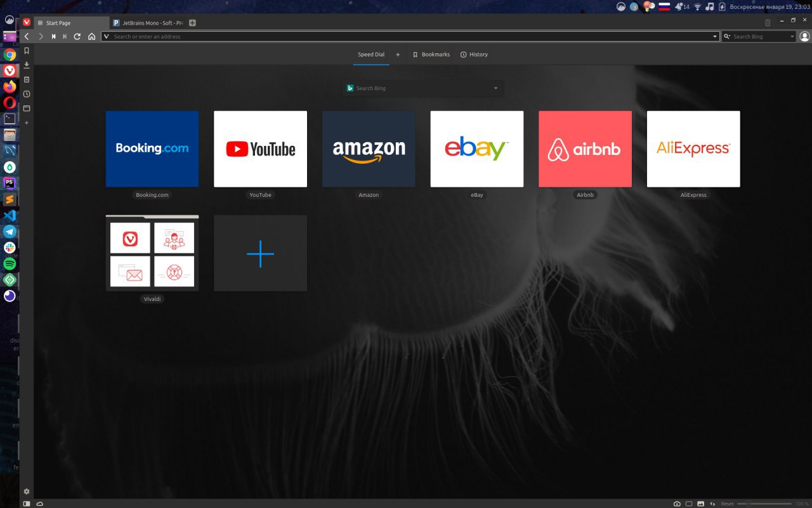Viewport: 812px width, 508px height.
Task: Adjust the page zoom slider
Action: 764,504
